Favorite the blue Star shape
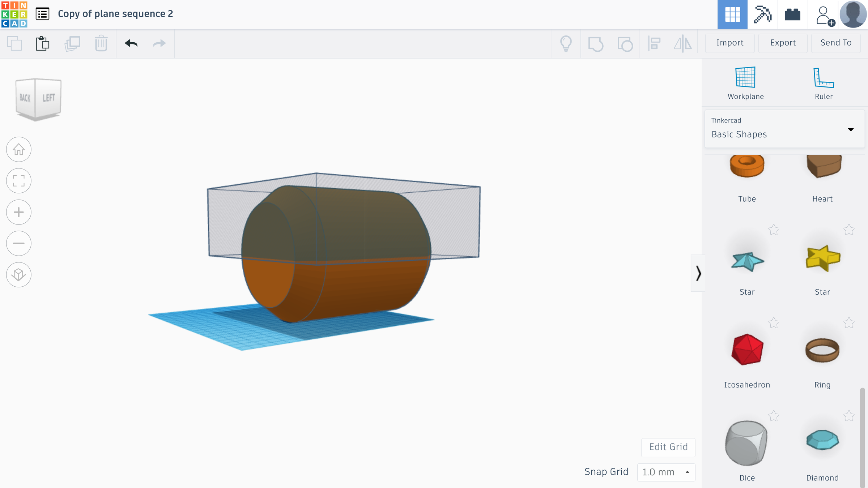Viewport: 868px width, 488px height. pos(774,230)
